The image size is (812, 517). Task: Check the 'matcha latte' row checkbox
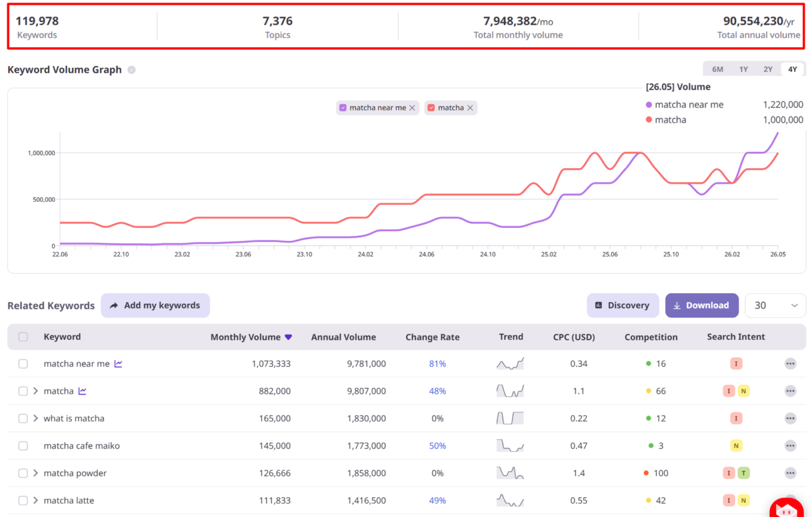[x=23, y=501]
